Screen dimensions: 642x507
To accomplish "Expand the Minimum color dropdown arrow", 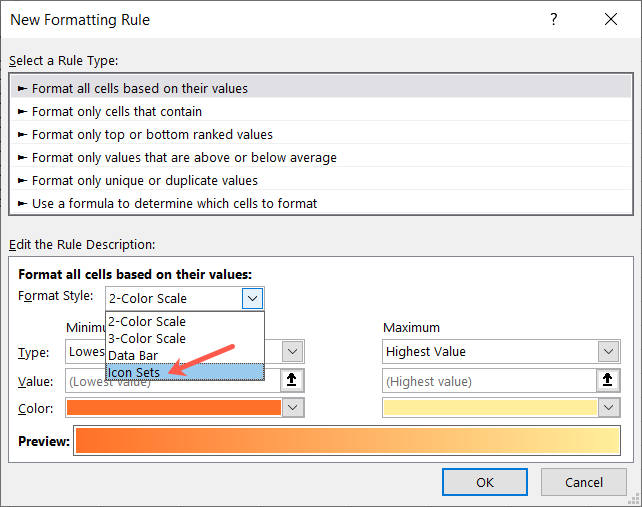I will point(293,408).
